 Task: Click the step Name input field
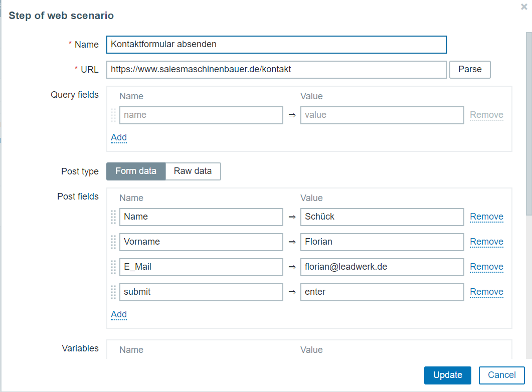(276, 45)
